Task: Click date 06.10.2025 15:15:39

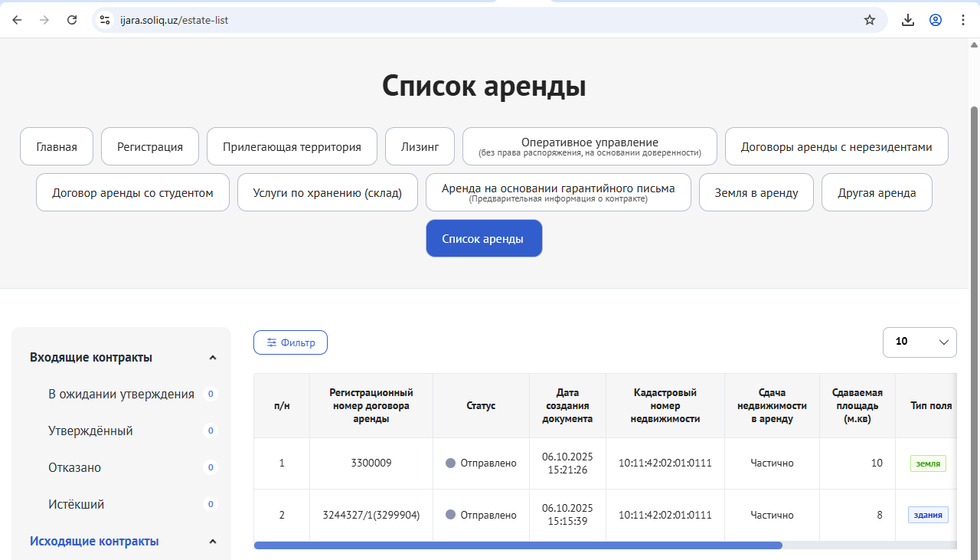Action: click(567, 515)
